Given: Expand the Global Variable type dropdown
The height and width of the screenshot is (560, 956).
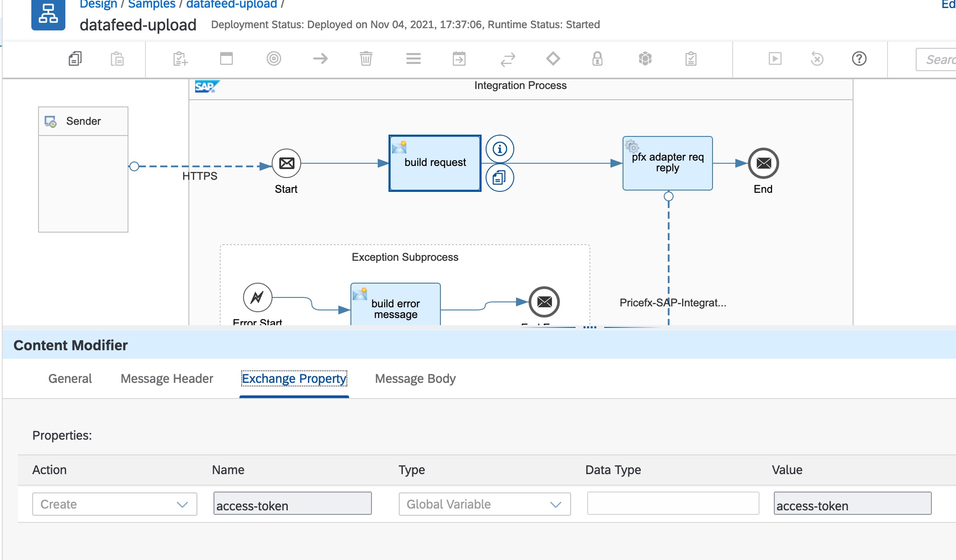Looking at the screenshot, I should (x=484, y=504).
